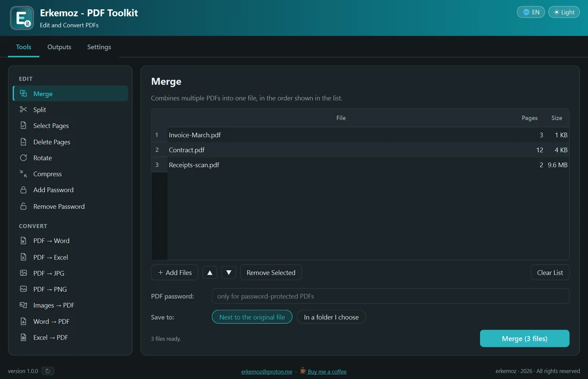The width and height of the screenshot is (588, 379).
Task: Click the Erkemoz app logo icon
Action: coord(22,18)
